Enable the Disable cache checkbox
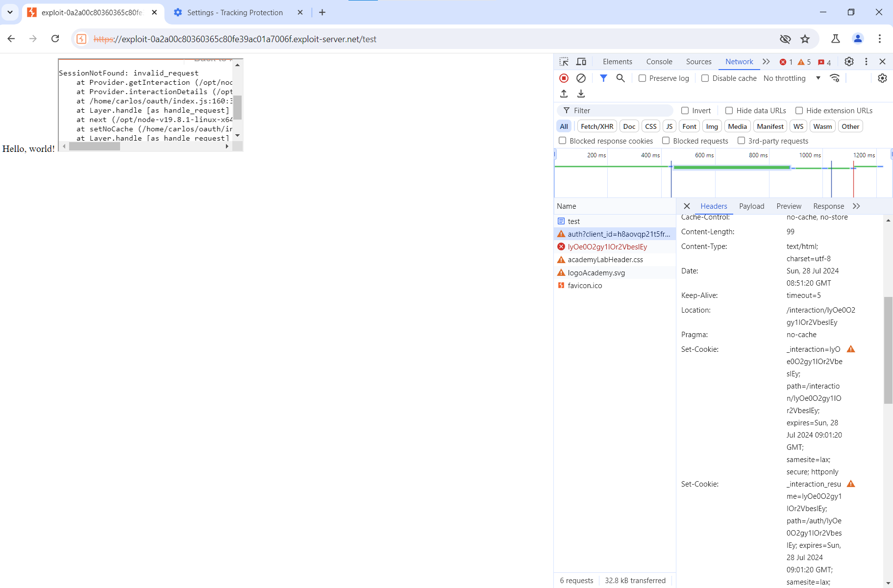Image resolution: width=893 pixels, height=588 pixels. pyautogui.click(x=705, y=78)
